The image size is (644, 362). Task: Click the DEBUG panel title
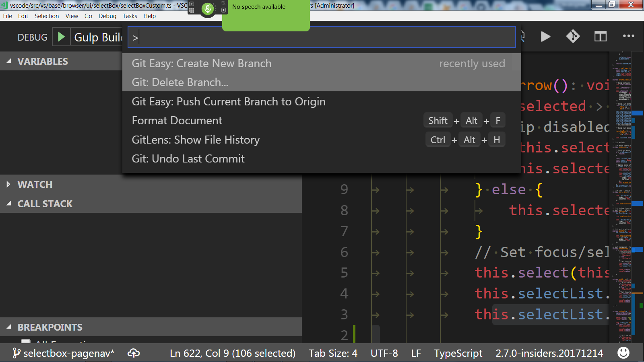click(x=32, y=37)
